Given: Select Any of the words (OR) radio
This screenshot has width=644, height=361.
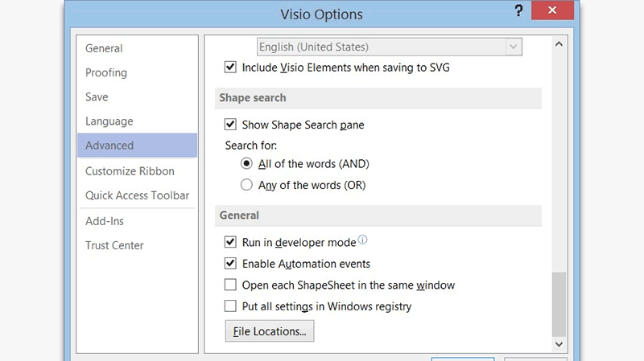Looking at the screenshot, I should [x=246, y=185].
